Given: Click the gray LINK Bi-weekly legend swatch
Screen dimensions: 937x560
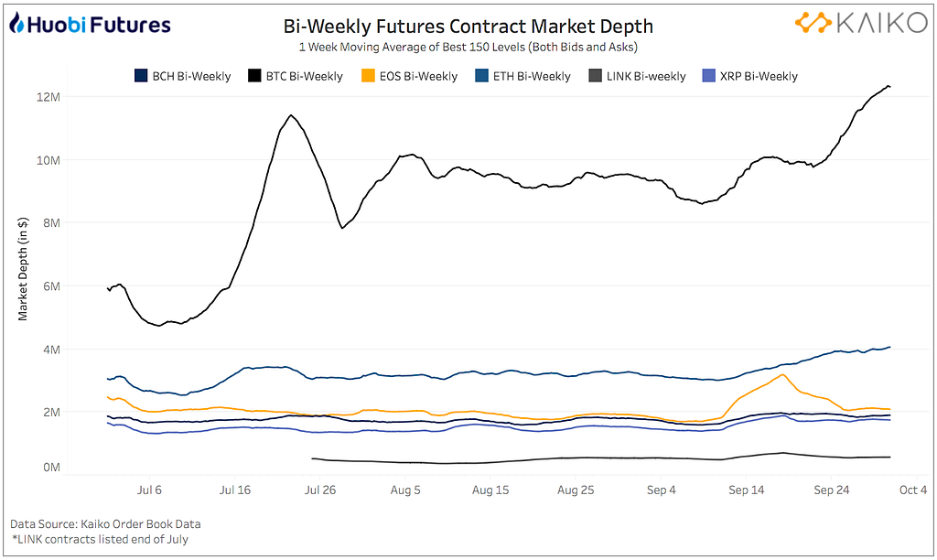Looking at the screenshot, I should tap(596, 76).
